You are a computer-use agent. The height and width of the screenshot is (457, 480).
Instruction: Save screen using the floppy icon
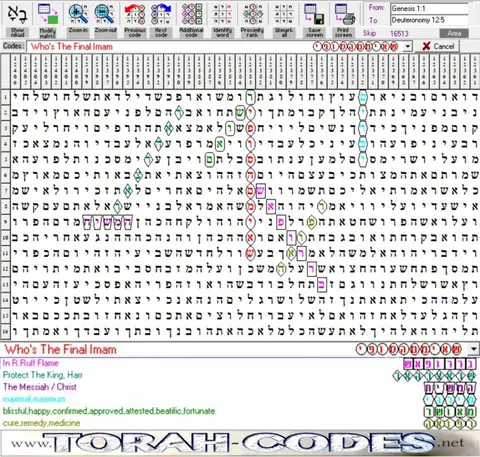click(x=314, y=20)
